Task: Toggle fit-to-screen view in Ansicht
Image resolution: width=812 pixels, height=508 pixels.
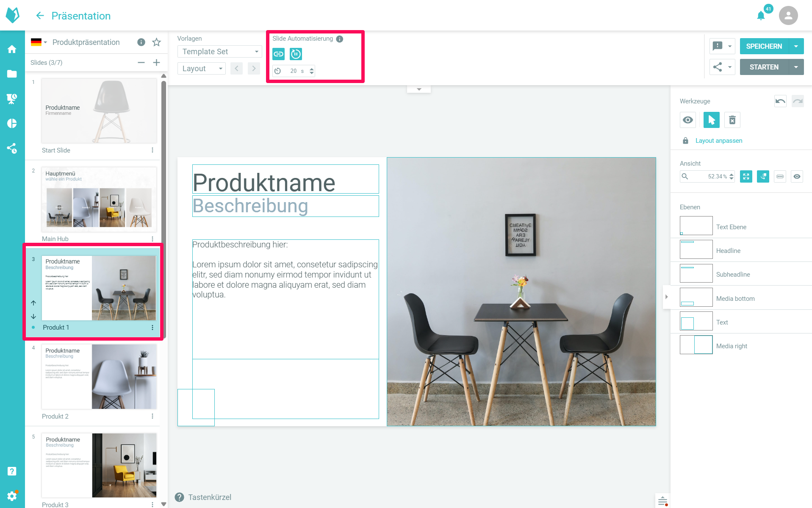Action: (x=746, y=177)
